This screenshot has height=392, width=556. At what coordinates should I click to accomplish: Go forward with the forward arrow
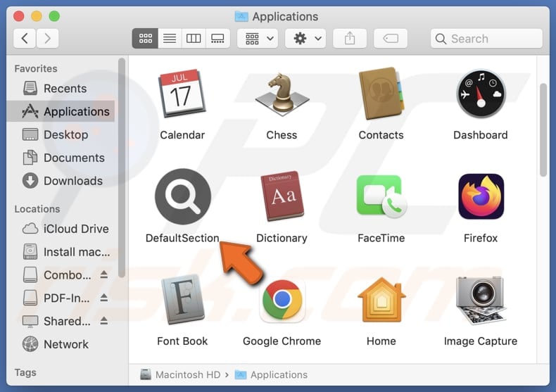coord(47,38)
